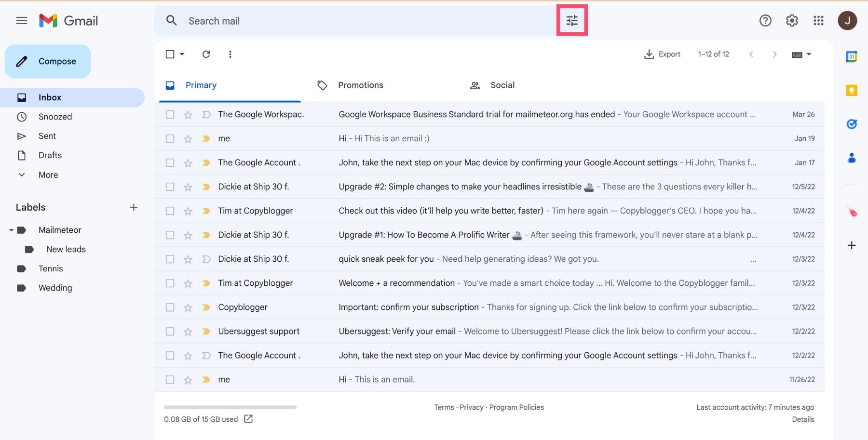Image resolution: width=868 pixels, height=440 pixels.
Task: Check the 11/26/22 email from me
Action: tap(170, 379)
